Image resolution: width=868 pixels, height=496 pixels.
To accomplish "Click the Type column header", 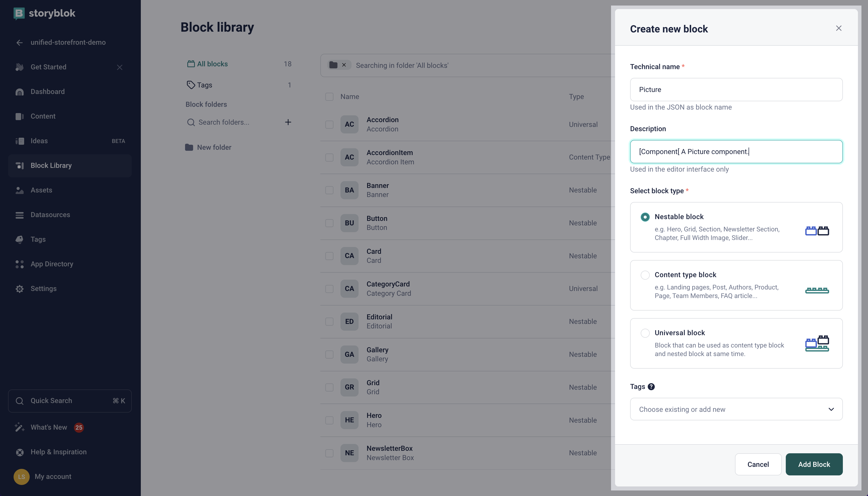I will pos(576,97).
